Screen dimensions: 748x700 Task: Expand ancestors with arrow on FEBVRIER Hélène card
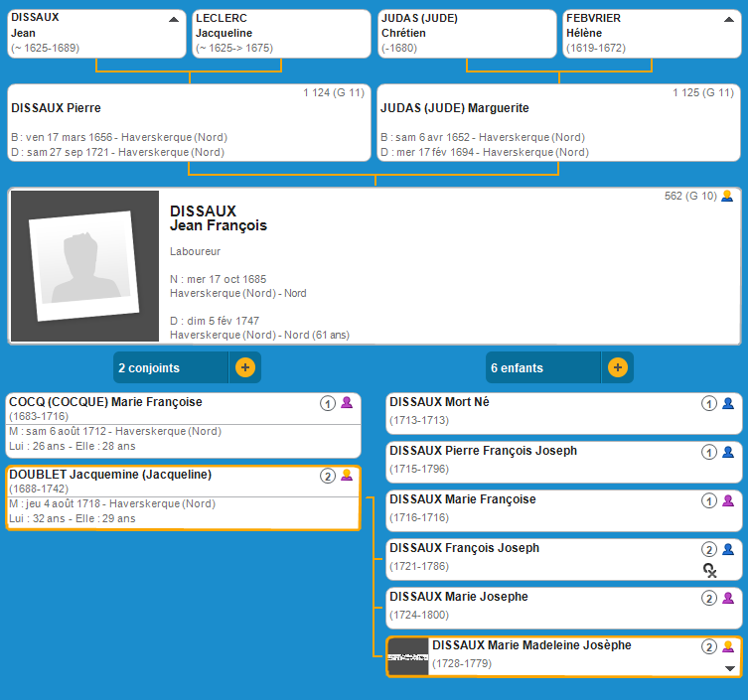728,19
